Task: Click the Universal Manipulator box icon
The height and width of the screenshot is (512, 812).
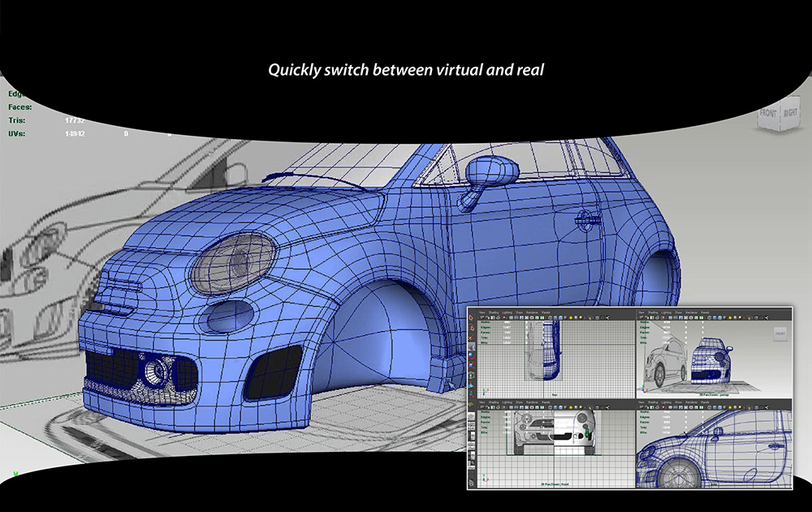Action: (471, 375)
